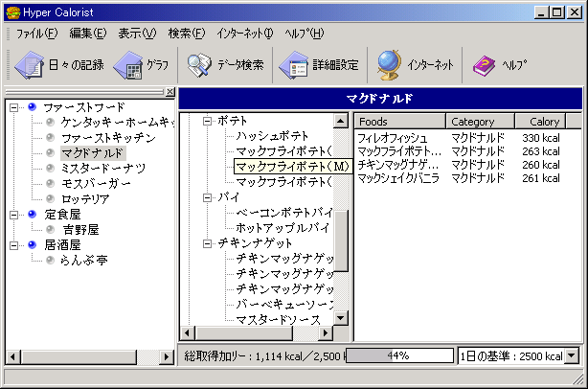Select ロッテリア in the tree

coord(85,198)
